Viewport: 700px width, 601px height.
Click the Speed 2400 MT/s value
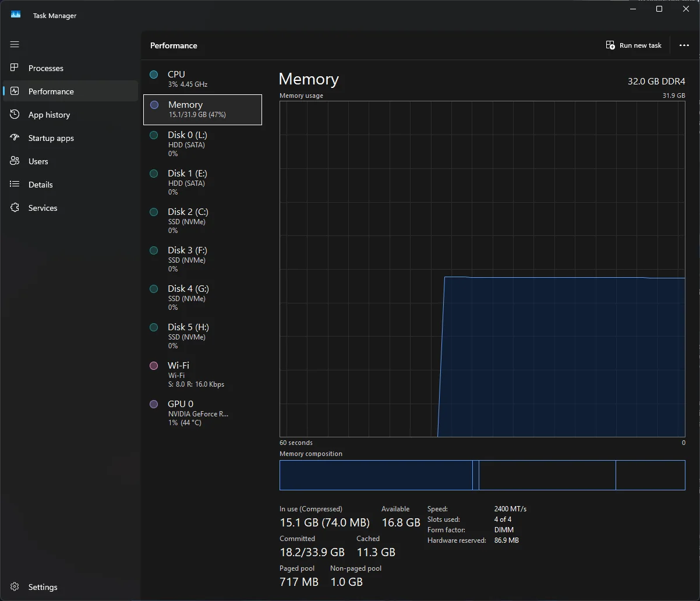(x=510, y=509)
